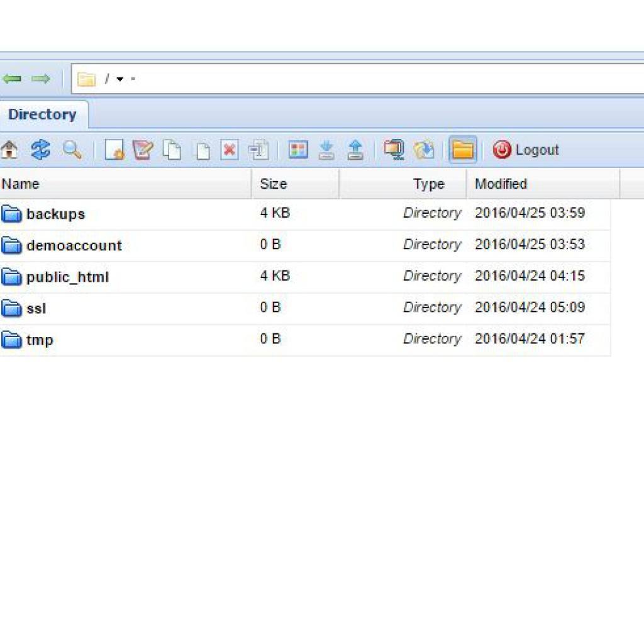Delete the selected item

230,150
